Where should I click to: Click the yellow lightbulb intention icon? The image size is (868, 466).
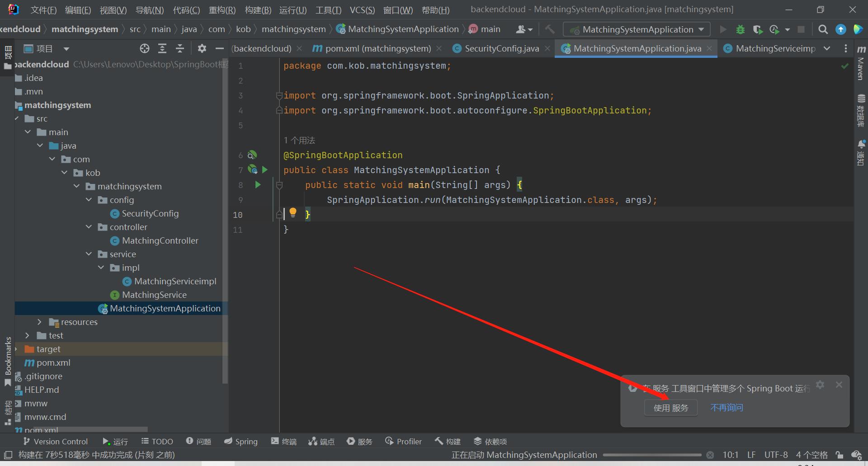click(293, 212)
